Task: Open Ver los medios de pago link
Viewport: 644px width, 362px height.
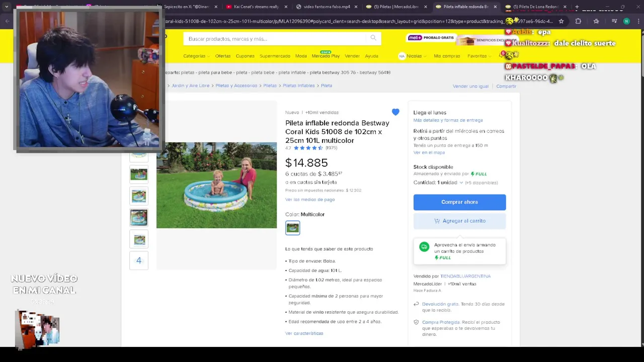Action: pyautogui.click(x=310, y=200)
